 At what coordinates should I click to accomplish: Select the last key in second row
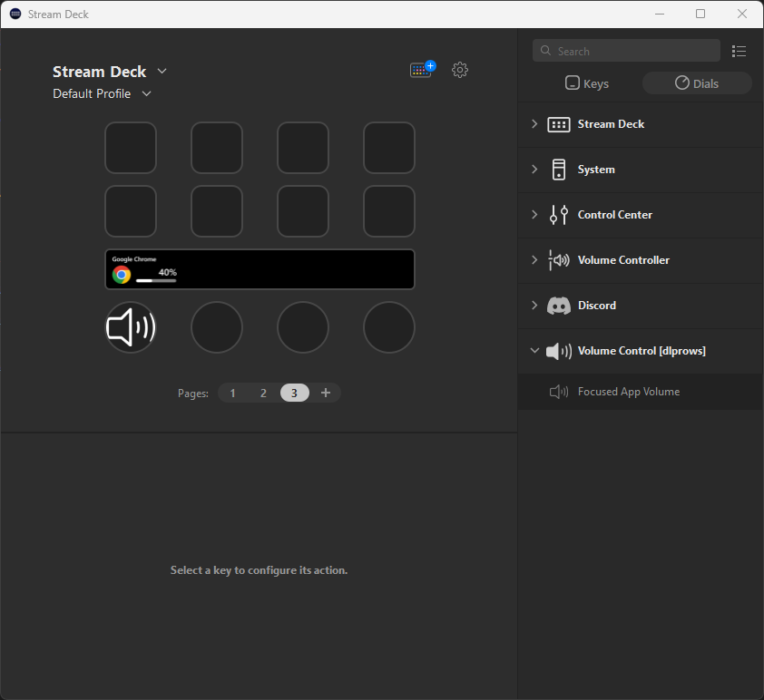pos(389,211)
